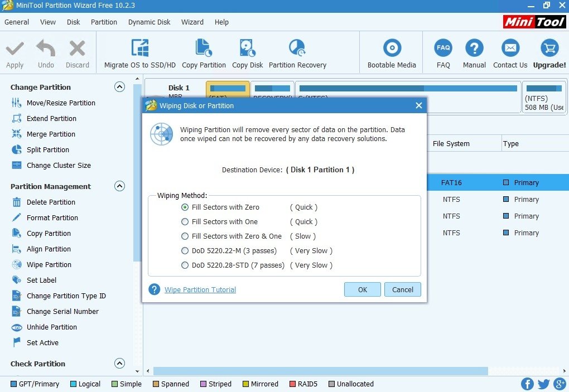The height and width of the screenshot is (392, 569).
Task: Open the FAQ icon
Action: 443,47
